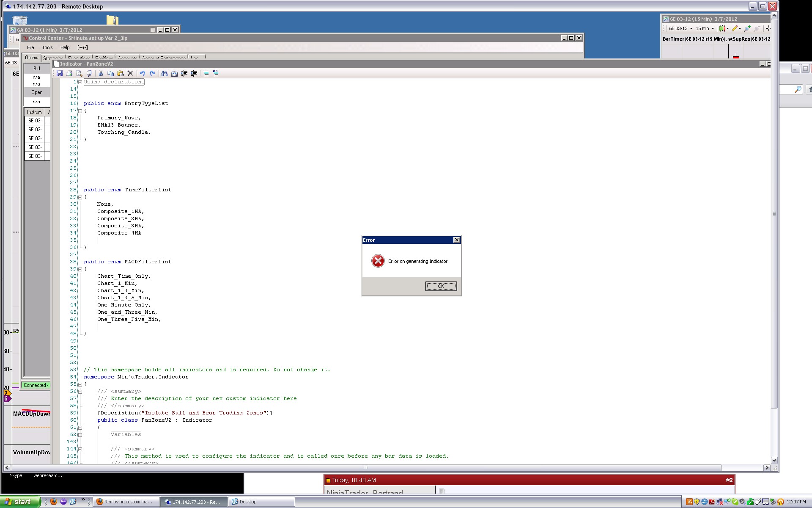812x508 pixels.
Task: Click the Print icon in editor toolbar
Action: coord(69,73)
